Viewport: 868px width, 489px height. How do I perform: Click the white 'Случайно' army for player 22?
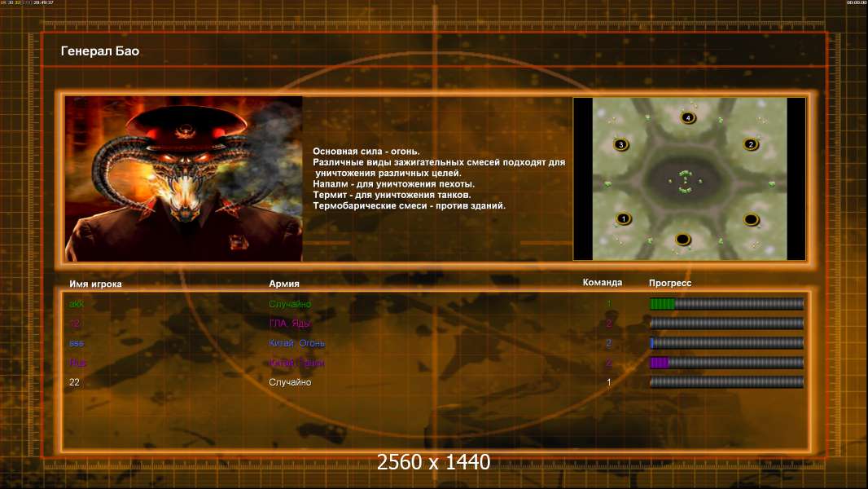click(290, 382)
